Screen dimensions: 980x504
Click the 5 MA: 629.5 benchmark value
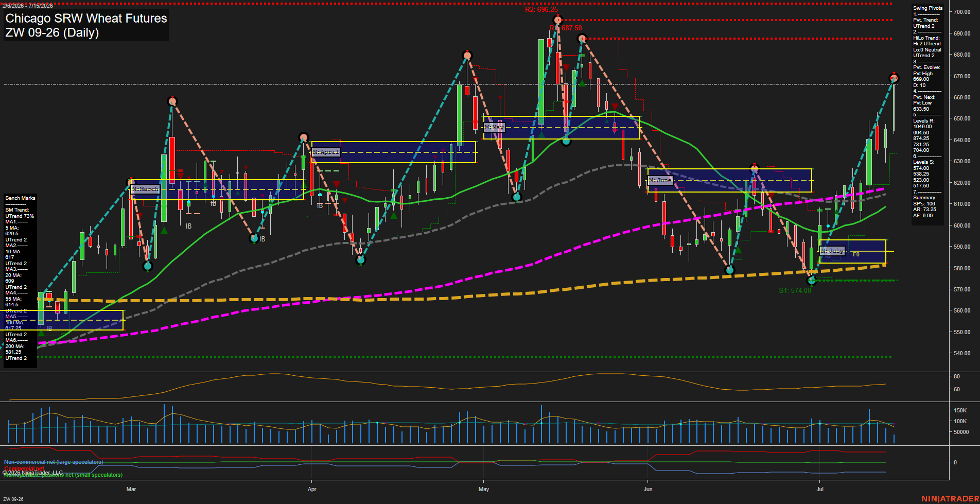(12, 231)
